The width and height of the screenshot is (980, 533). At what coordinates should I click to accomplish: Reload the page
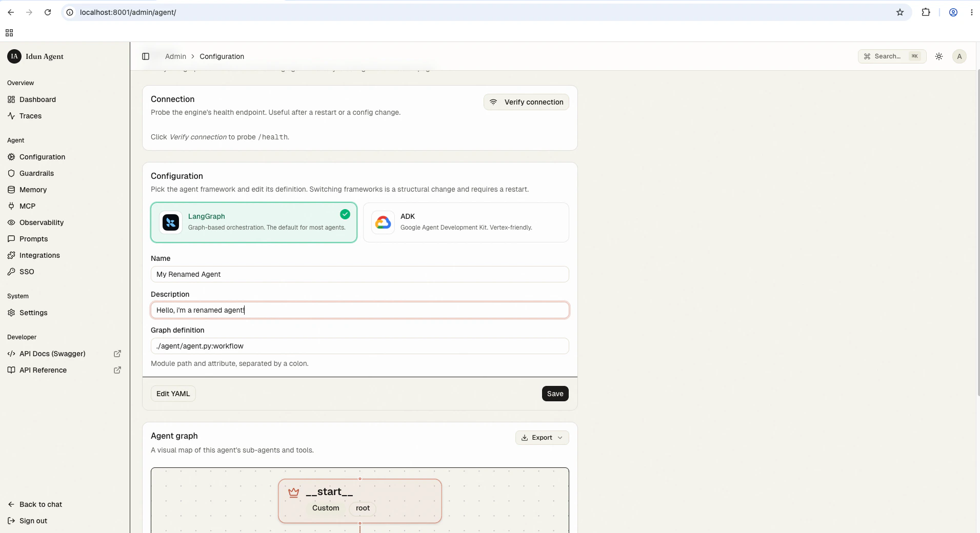(48, 12)
